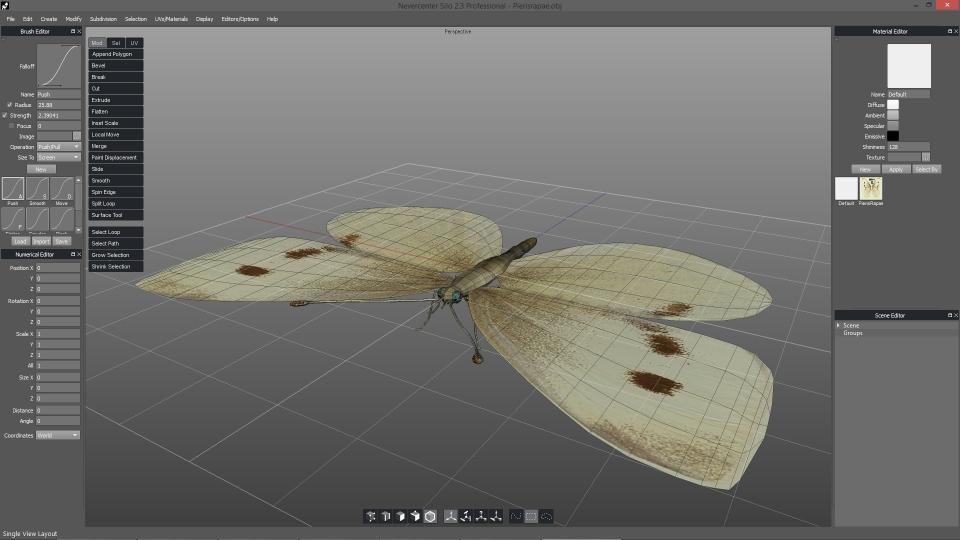Screen dimensions: 960x540
Task: Browse for material Texture file button
Action: 926,157
